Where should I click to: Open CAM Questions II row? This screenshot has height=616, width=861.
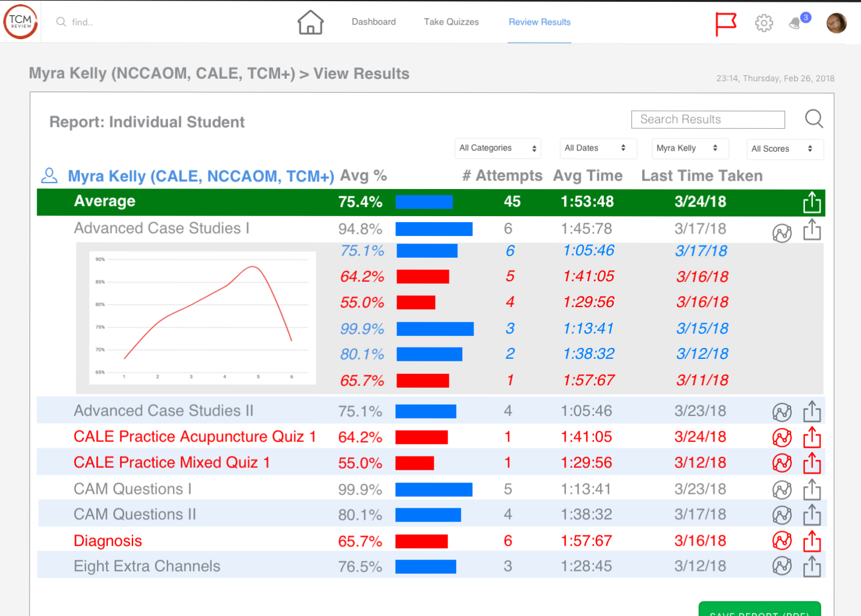point(431,514)
